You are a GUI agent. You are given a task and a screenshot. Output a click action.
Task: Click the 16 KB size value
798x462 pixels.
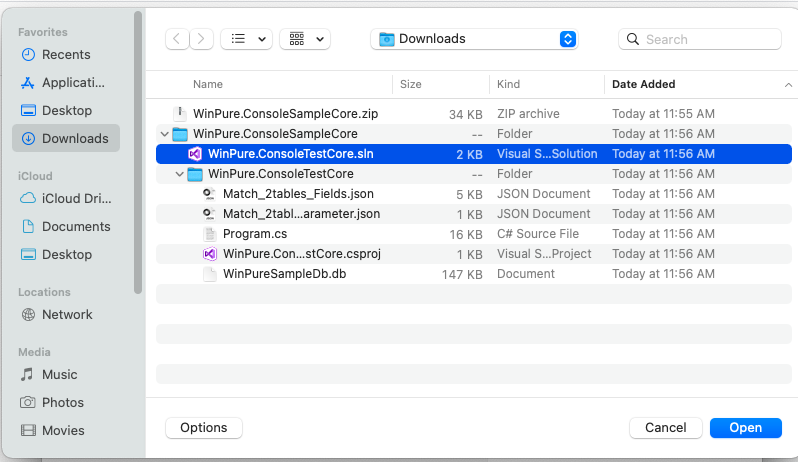pyautogui.click(x=466, y=235)
